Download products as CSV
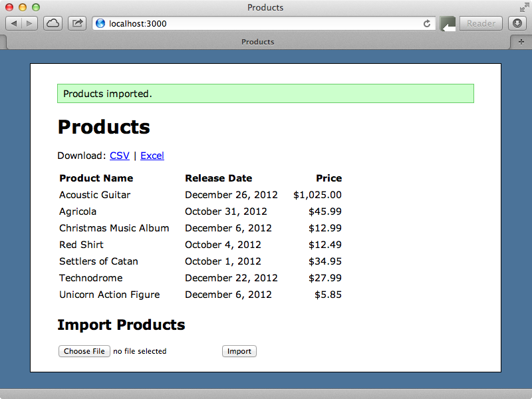This screenshot has width=532, height=399. click(120, 156)
